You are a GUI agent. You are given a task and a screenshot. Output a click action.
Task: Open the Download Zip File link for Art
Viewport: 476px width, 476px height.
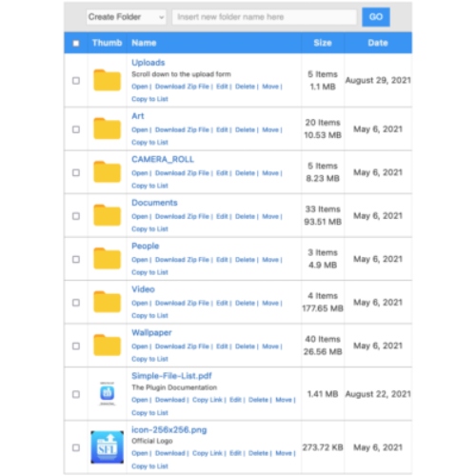[x=182, y=129]
